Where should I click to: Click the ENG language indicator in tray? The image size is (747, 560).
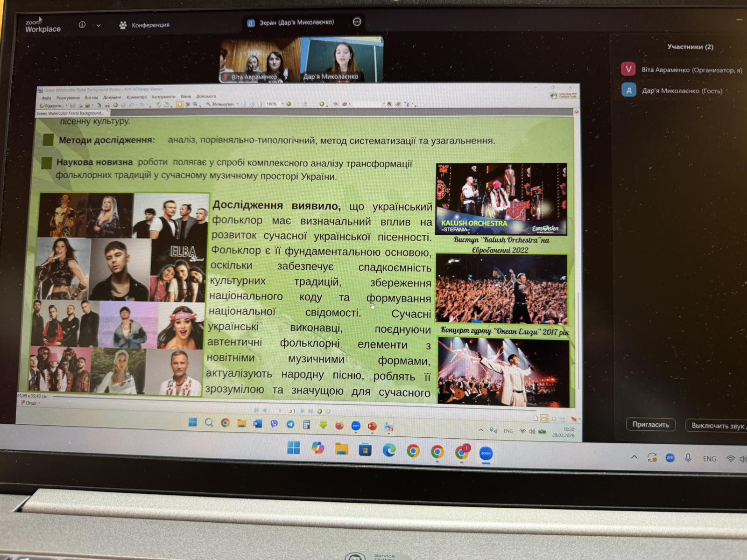point(709,459)
